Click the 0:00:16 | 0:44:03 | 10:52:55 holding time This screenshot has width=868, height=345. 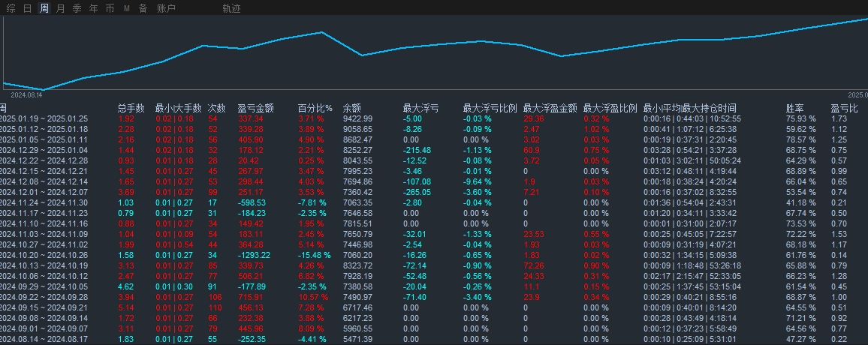pyautogui.click(x=692, y=118)
